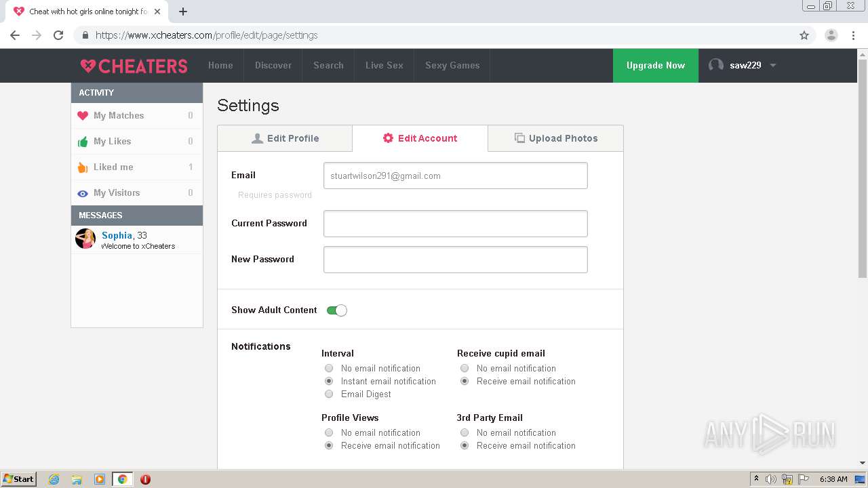
Task: Launch Internet Explorer from the taskbar
Action: [54, 479]
